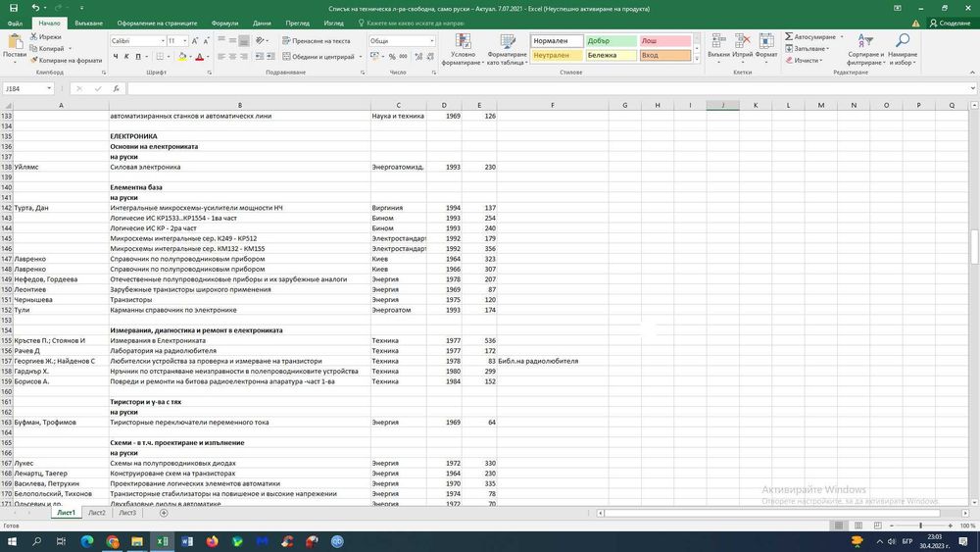Decrease font size with small A
This screenshot has width=980, height=552.
(206, 40)
